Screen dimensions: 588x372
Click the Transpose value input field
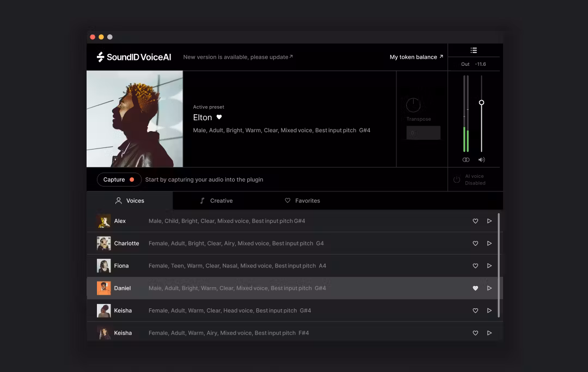click(423, 132)
